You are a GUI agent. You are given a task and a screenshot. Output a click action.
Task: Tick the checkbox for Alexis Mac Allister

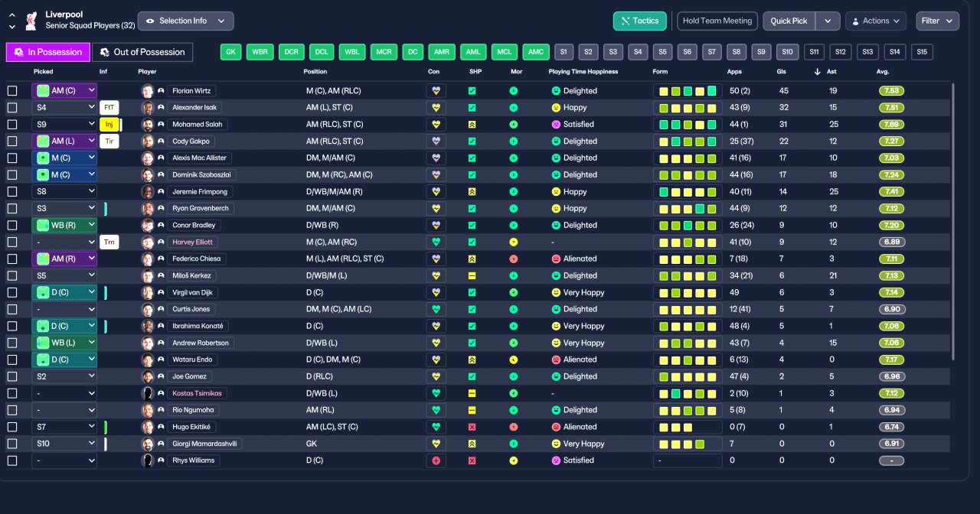[12, 158]
